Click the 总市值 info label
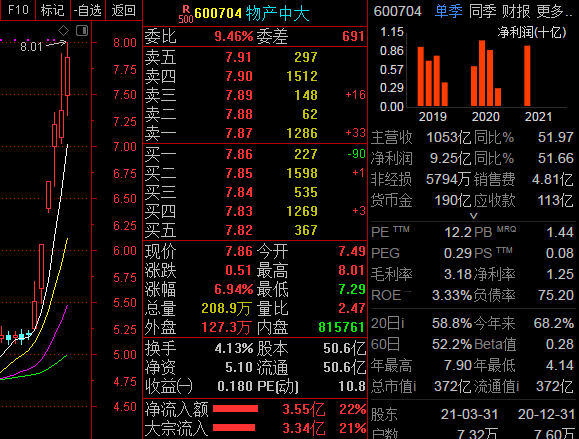Screen dimensions: 579x439 (x=393, y=387)
